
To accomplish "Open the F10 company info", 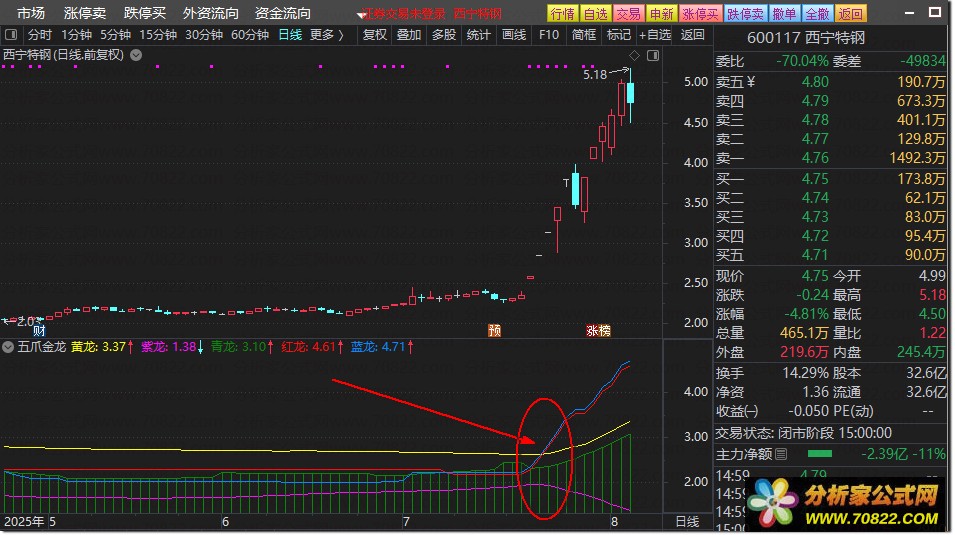I will coord(549,35).
